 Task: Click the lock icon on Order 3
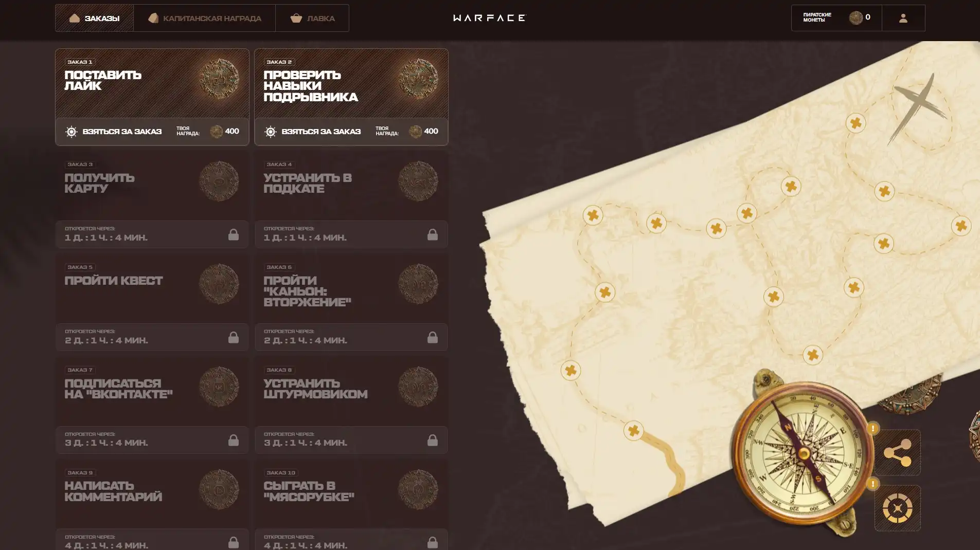coord(233,235)
